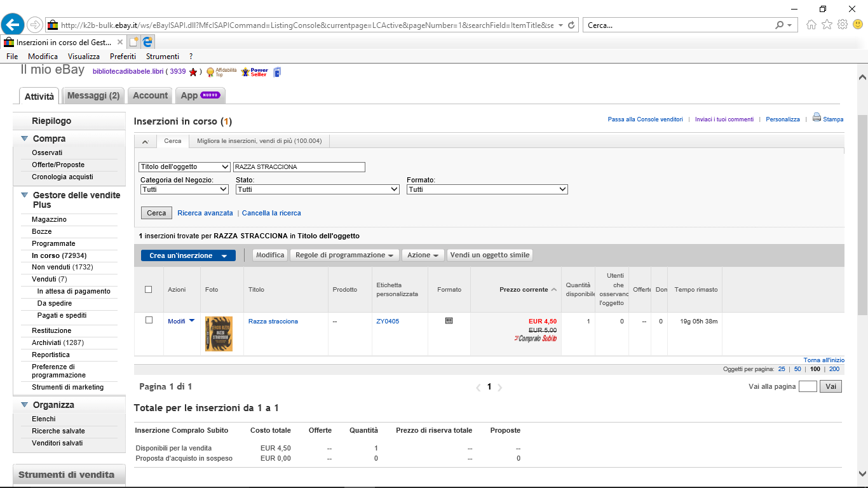
Task: Open the Categoria del Negozio dropdown
Action: point(184,189)
